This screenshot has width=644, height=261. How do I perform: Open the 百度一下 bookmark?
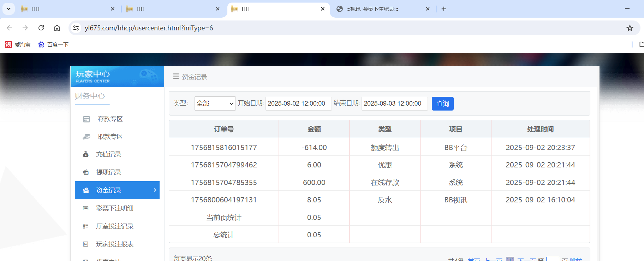(54, 45)
